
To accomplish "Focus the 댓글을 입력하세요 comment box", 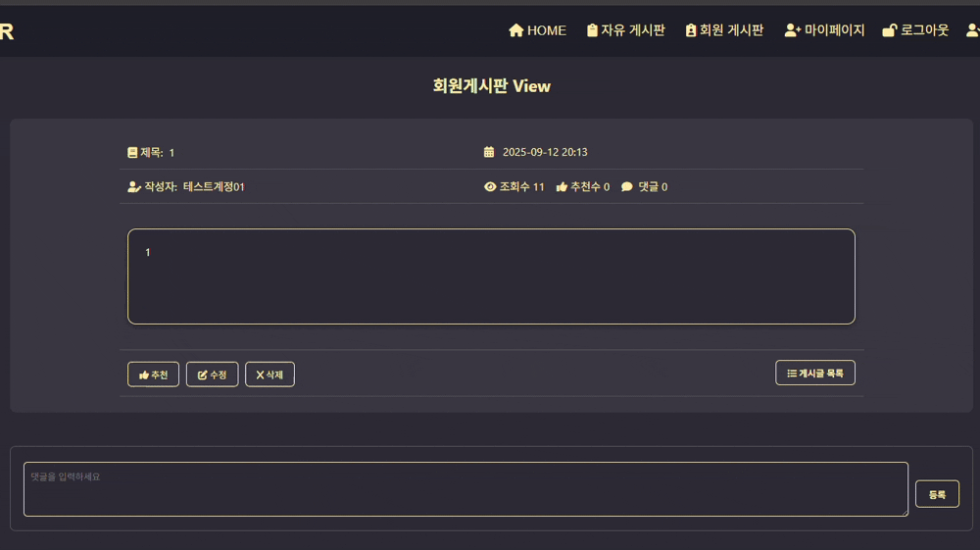I will pyautogui.click(x=465, y=489).
